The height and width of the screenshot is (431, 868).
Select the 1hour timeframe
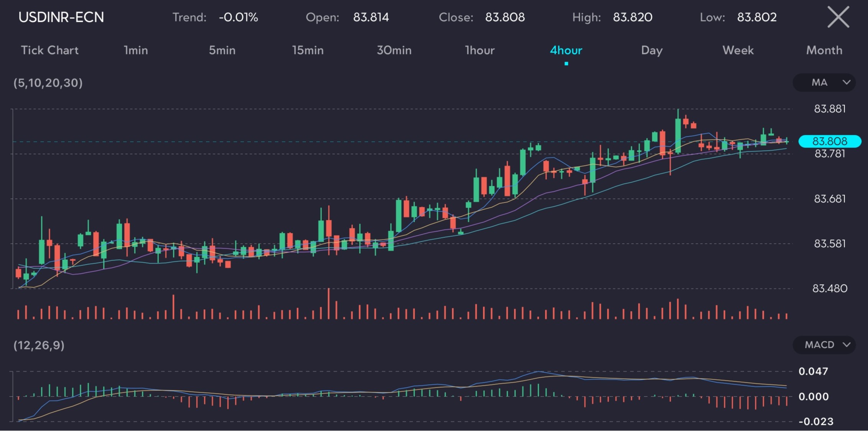coord(480,50)
